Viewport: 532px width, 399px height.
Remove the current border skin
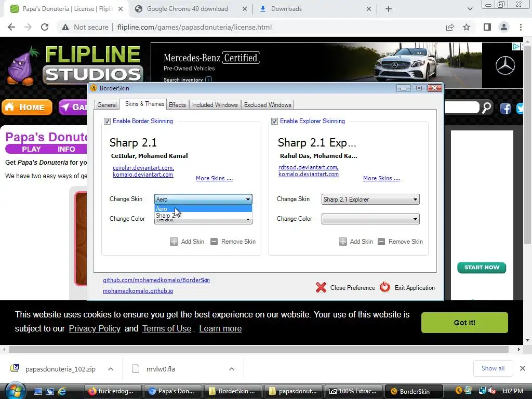pos(233,242)
